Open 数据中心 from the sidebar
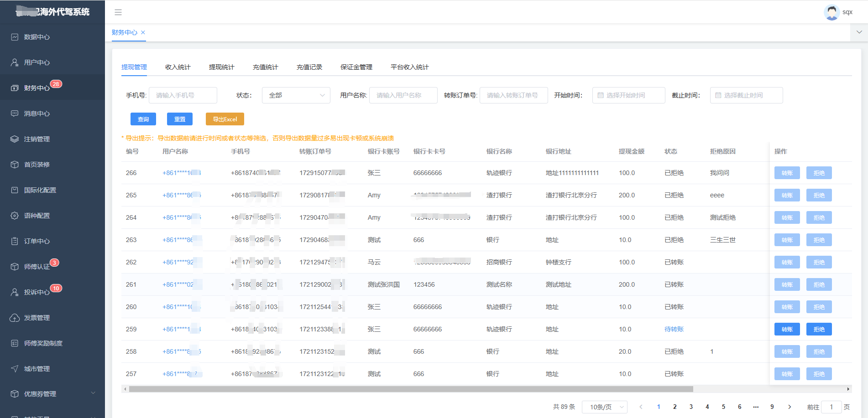Viewport: 868px width, 418px height. coord(37,36)
